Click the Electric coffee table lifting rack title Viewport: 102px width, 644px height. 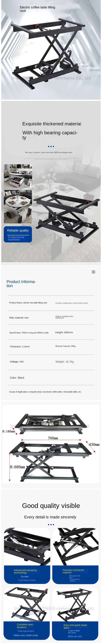click(37, 9)
